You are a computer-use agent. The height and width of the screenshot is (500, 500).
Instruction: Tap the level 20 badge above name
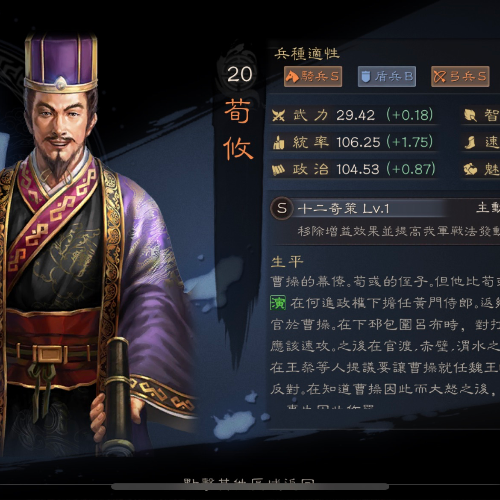click(240, 74)
